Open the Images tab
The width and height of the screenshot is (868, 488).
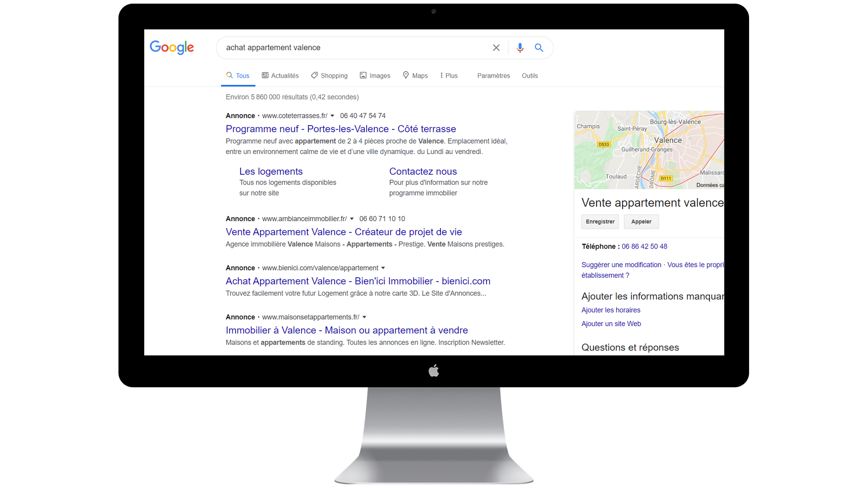[x=375, y=75]
